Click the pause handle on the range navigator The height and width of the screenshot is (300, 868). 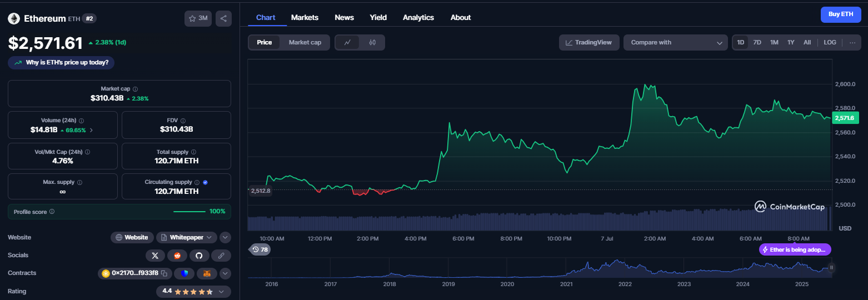pos(831,267)
